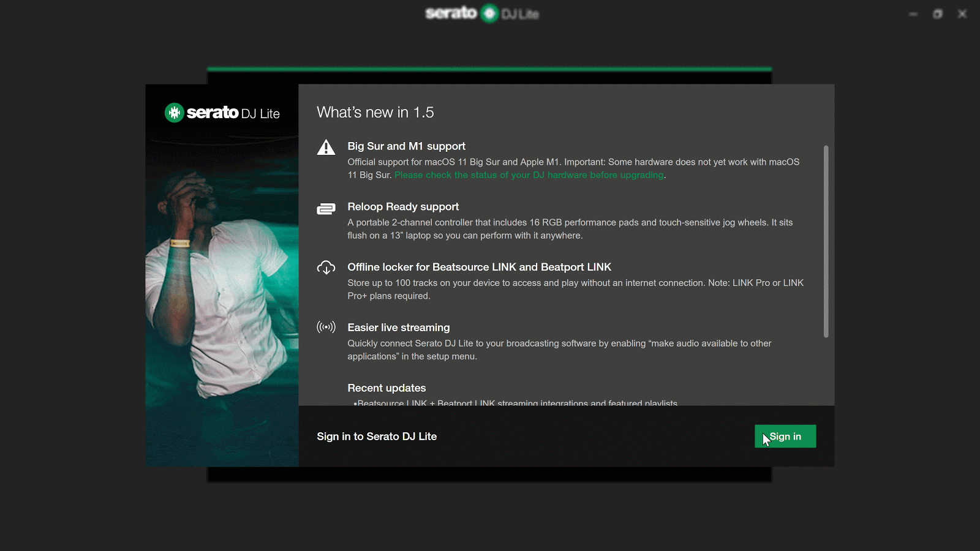The image size is (980, 551).
Task: Select the Big Sur and M1 support heading
Action: 406,146
